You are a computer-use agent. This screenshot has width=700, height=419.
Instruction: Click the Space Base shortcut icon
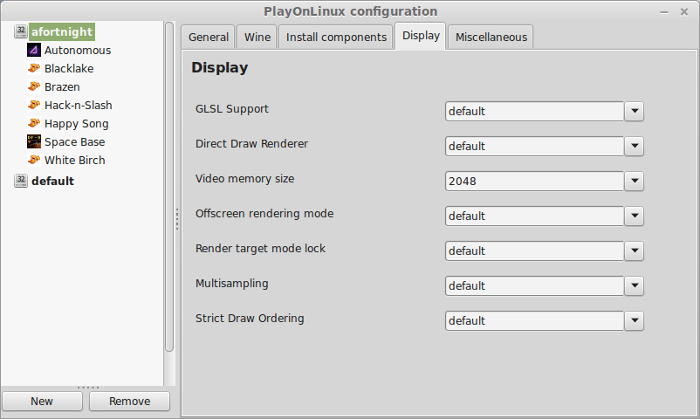tap(34, 141)
